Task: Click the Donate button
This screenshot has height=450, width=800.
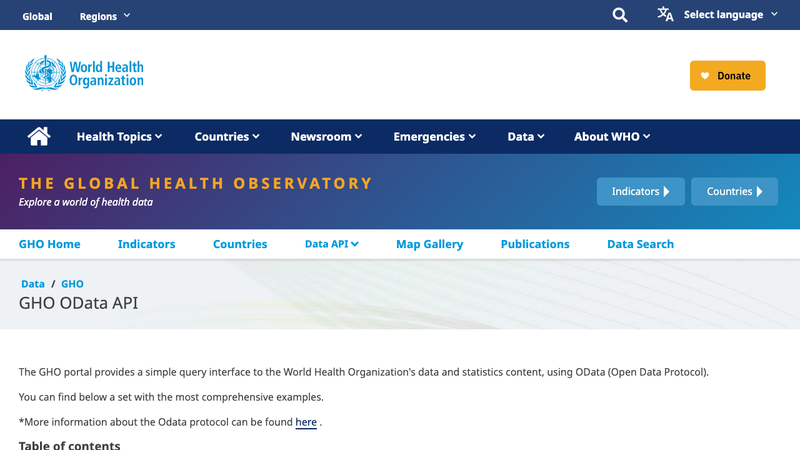Action: coord(728,76)
